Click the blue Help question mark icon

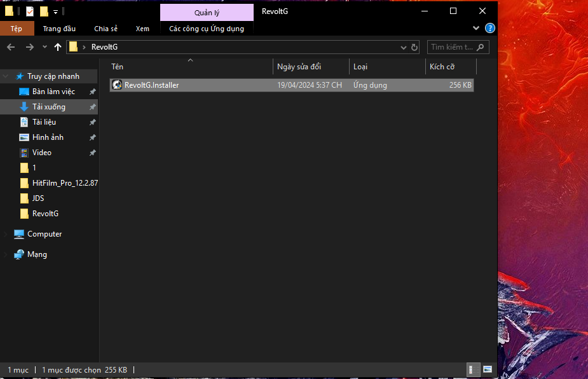tap(490, 29)
